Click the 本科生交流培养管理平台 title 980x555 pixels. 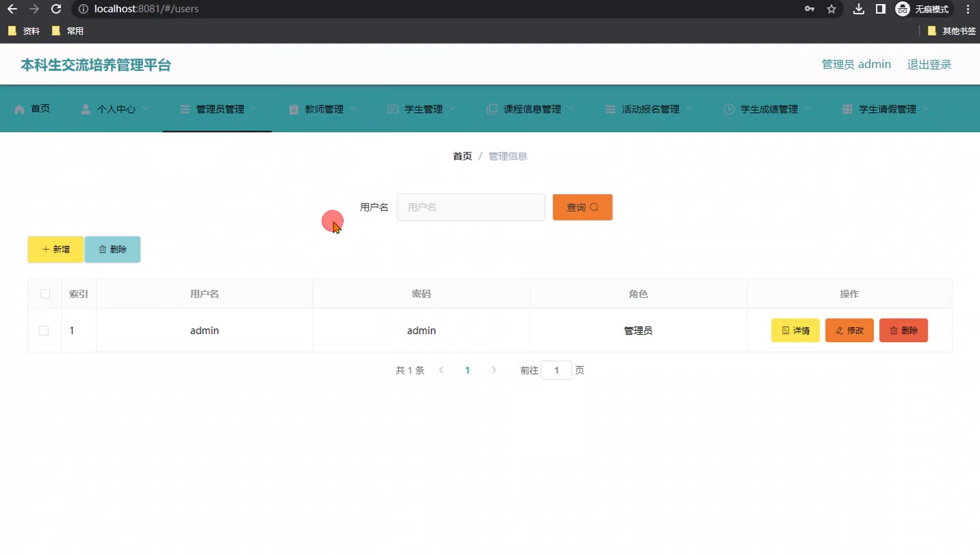(x=95, y=65)
